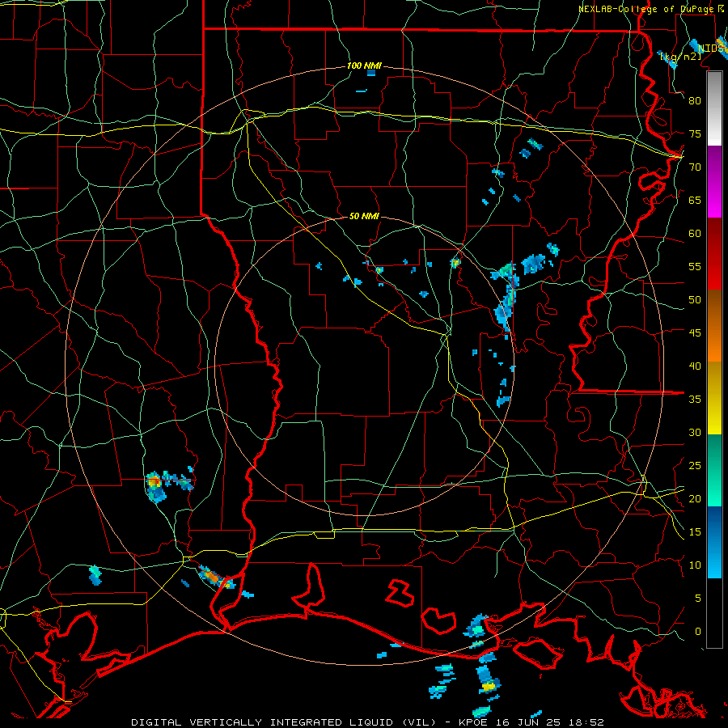Pick the gray-white segment of the color bar
Image resolution: width=728 pixels, height=728 pixels.
(714, 109)
